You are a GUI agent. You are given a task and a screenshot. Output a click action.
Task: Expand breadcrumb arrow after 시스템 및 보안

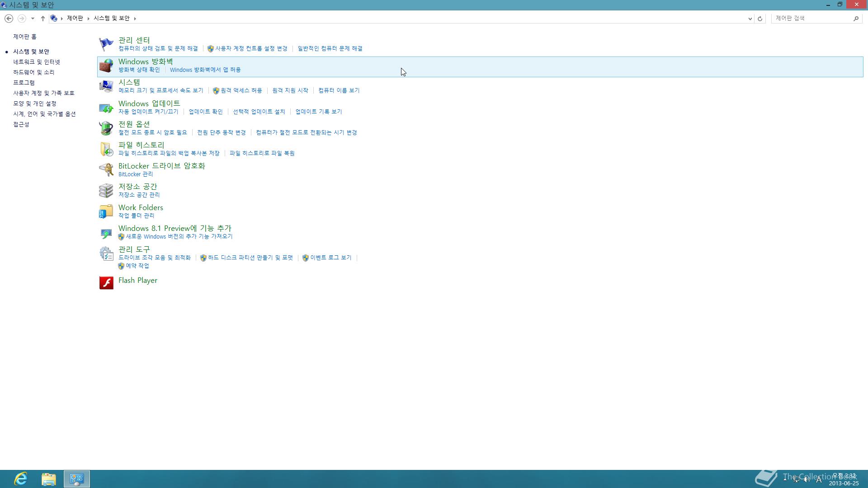point(135,19)
